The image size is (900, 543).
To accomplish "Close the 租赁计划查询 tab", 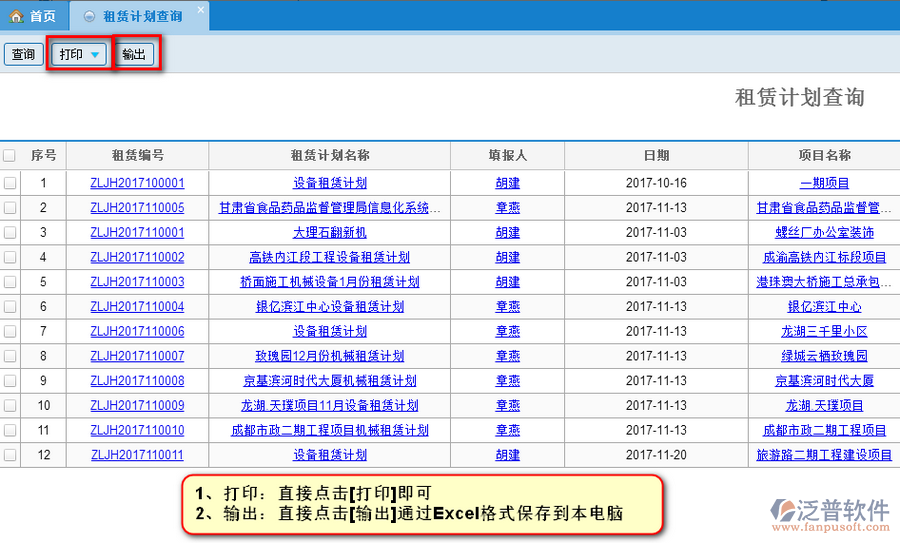I will pos(199,10).
